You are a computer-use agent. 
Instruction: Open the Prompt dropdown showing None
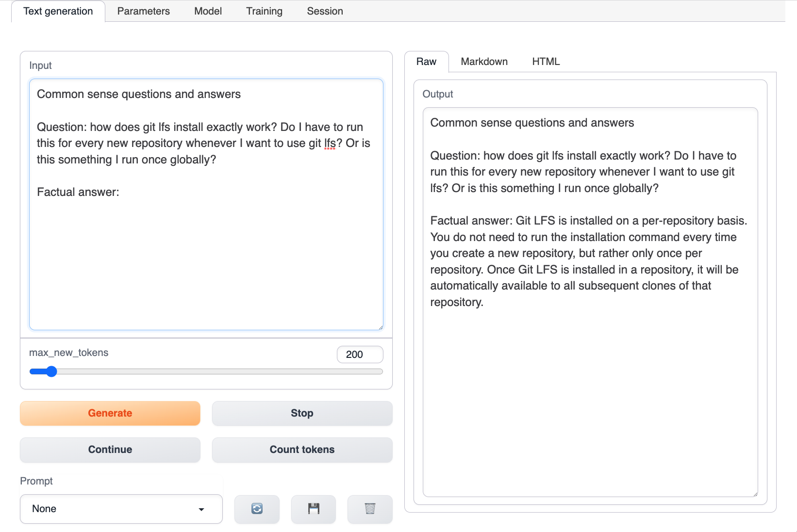tap(121, 509)
